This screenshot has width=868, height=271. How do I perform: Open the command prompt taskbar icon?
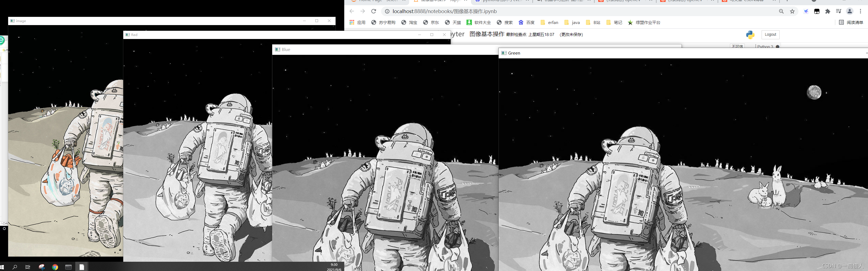click(x=68, y=267)
